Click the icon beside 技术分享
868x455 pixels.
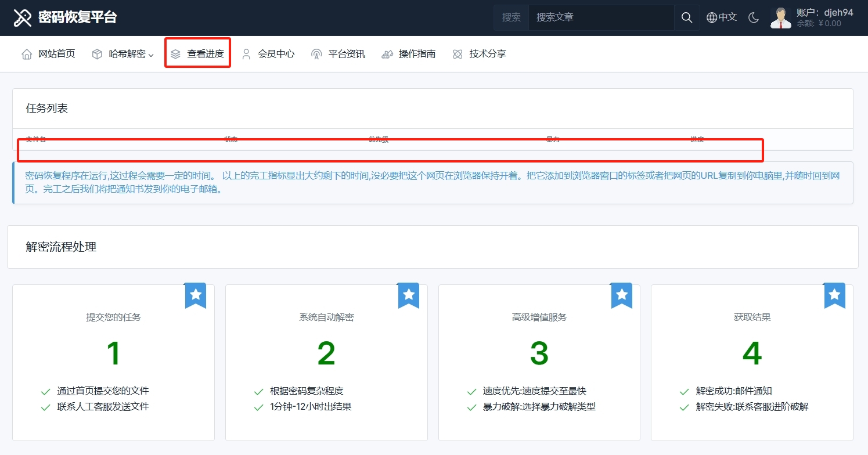point(458,54)
